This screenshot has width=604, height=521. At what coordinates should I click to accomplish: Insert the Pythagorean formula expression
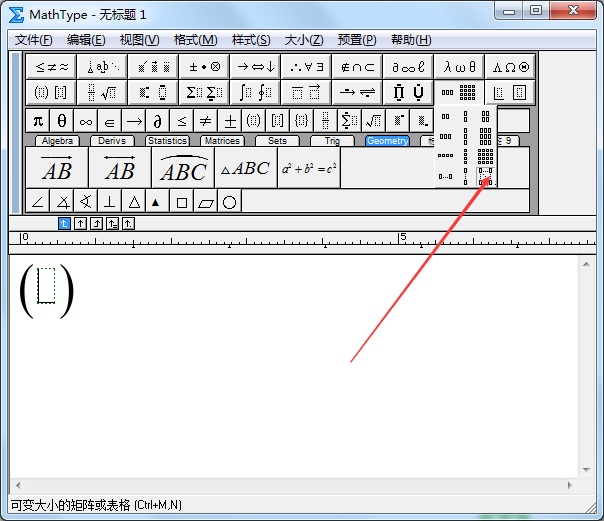(309, 168)
